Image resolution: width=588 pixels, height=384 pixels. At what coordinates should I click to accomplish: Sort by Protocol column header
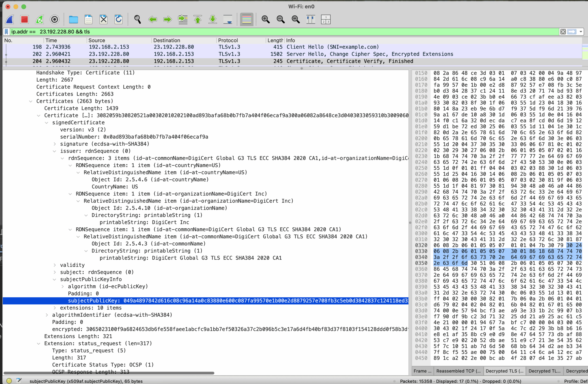(x=241, y=40)
